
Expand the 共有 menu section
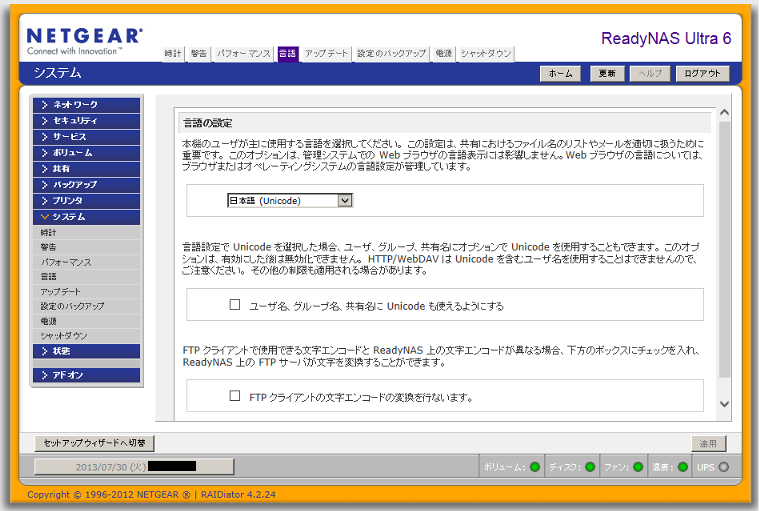click(86, 169)
